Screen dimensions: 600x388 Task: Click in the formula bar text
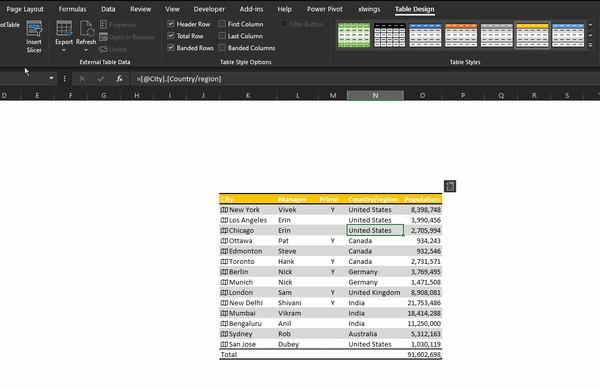(179, 79)
